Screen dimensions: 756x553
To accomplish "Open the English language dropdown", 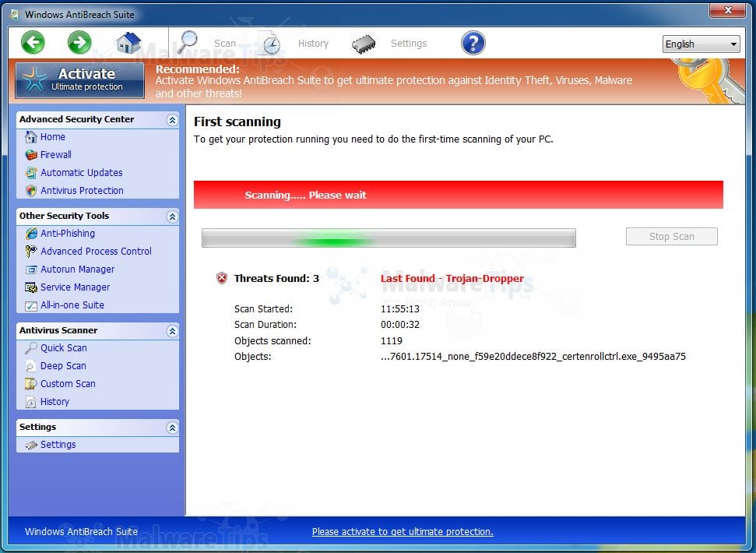I will 701,44.
